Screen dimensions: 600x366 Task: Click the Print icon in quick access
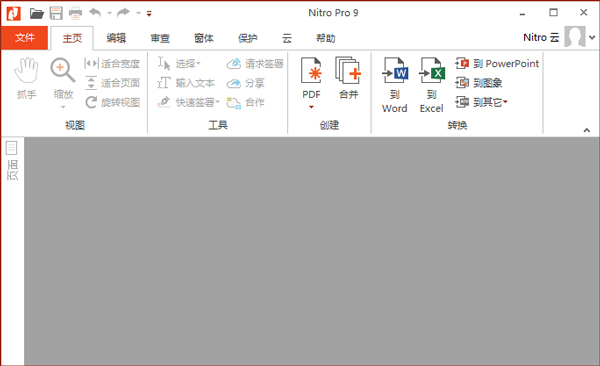coord(75,14)
